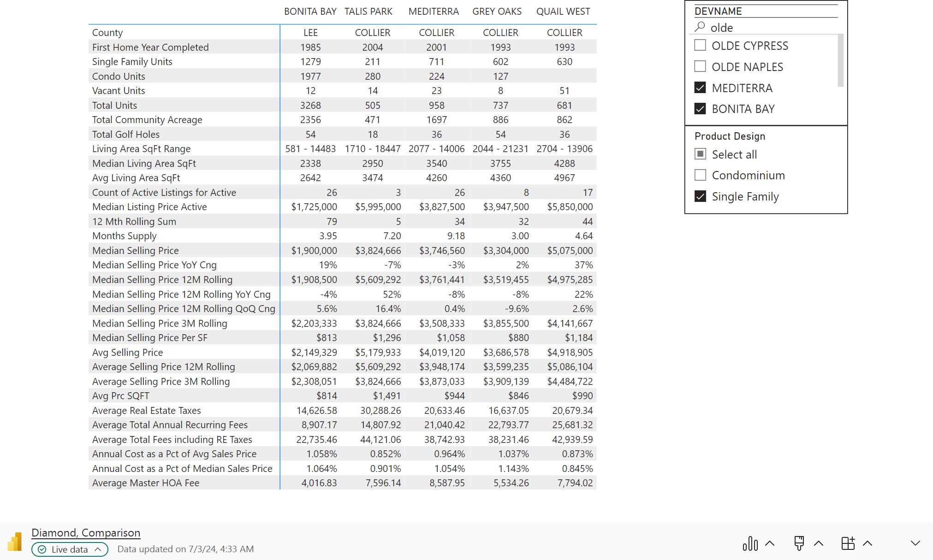Image resolution: width=933 pixels, height=560 pixels.
Task: Click the Living Area SqFt Range label
Action: point(141,149)
